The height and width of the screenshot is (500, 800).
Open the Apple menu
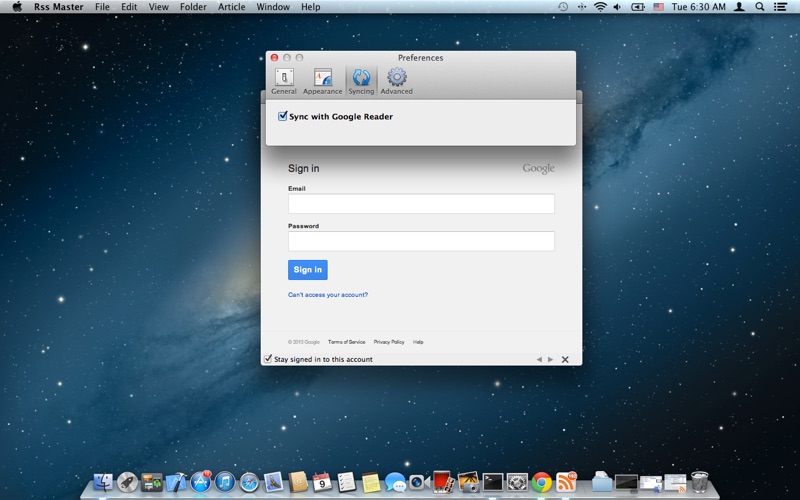(17, 7)
